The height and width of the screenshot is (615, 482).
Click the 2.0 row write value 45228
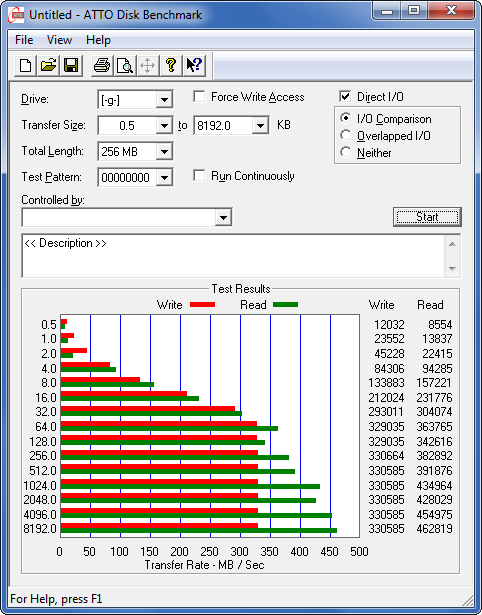[389, 354]
